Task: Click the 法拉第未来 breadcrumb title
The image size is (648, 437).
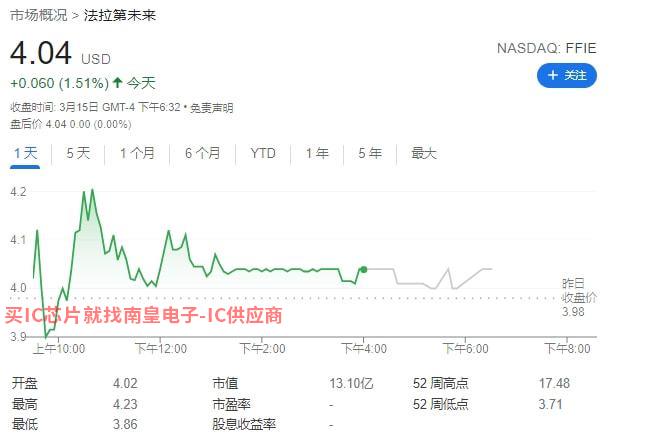Action: (120, 15)
